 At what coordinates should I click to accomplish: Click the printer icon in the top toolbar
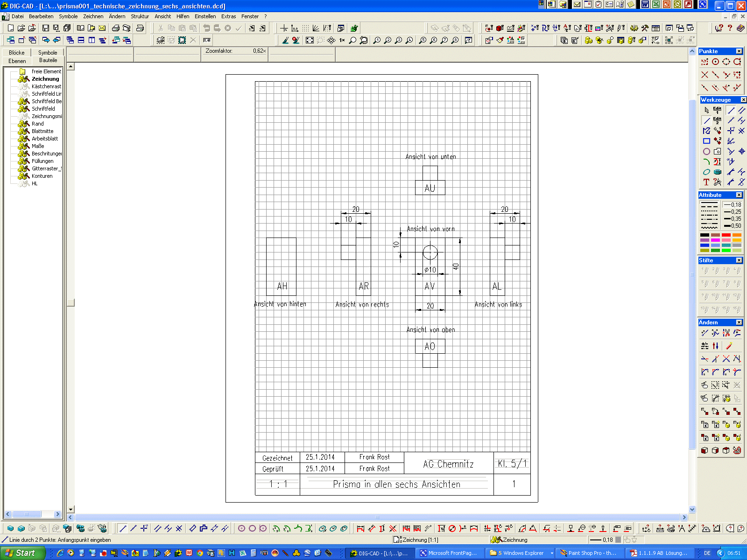[116, 28]
